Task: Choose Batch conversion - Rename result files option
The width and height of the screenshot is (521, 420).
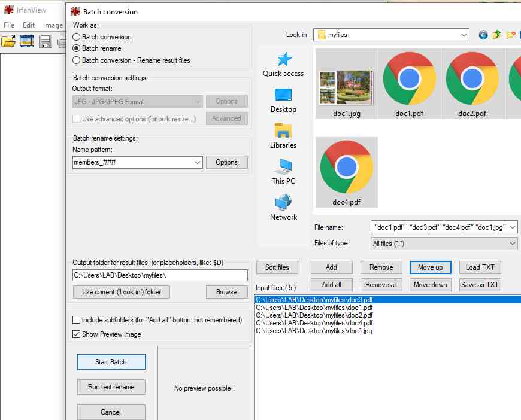Action: (76, 60)
